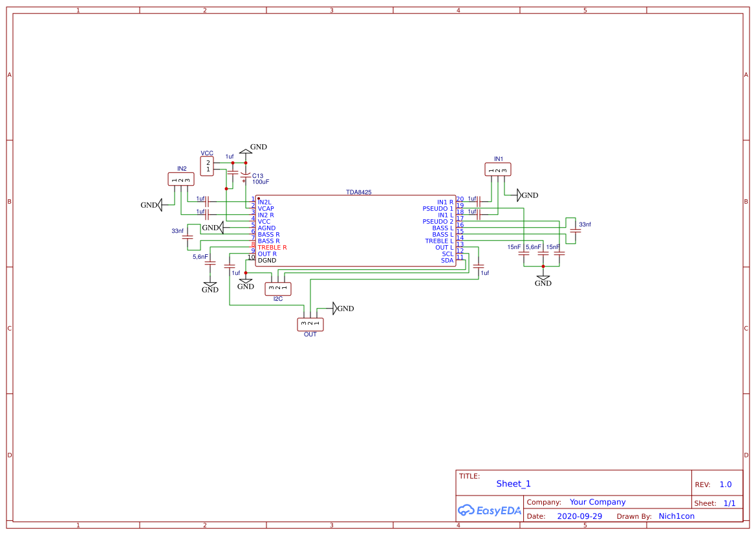
Task: Click the Nich1con drawn-by name
Action: (676, 516)
